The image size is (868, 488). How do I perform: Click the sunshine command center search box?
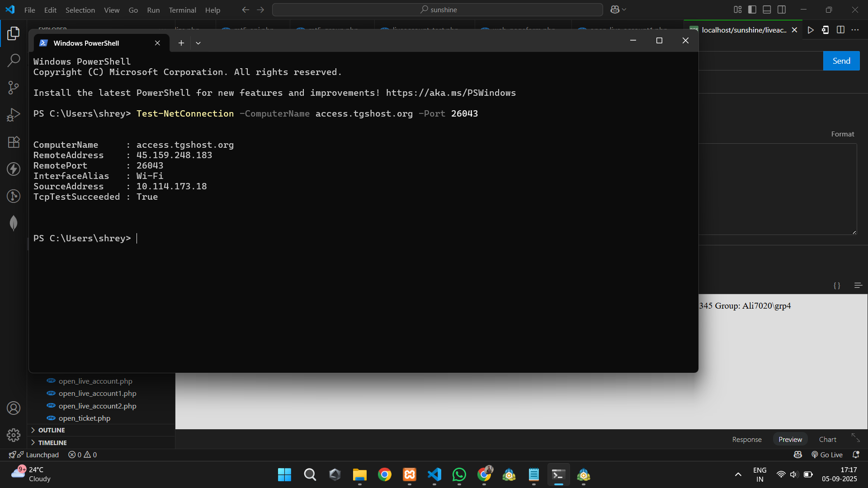point(437,9)
